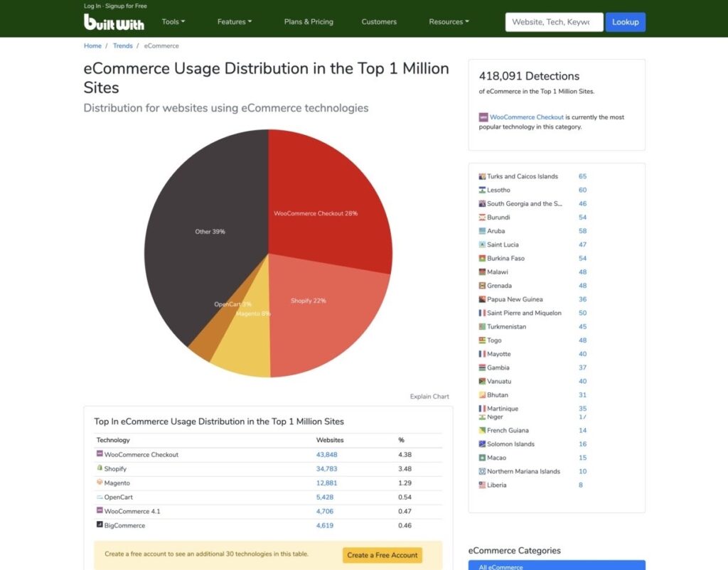Click the Magento icon in the table

[x=100, y=482]
